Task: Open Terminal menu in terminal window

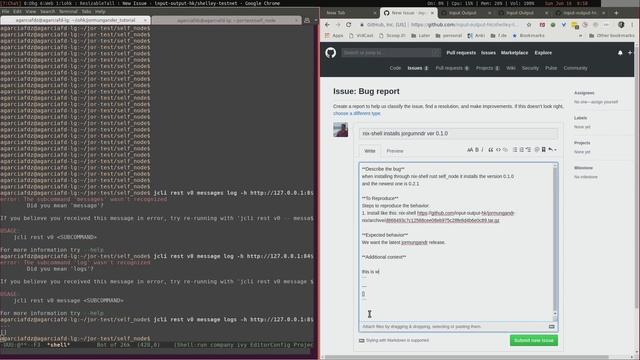Action: pos(68,11)
